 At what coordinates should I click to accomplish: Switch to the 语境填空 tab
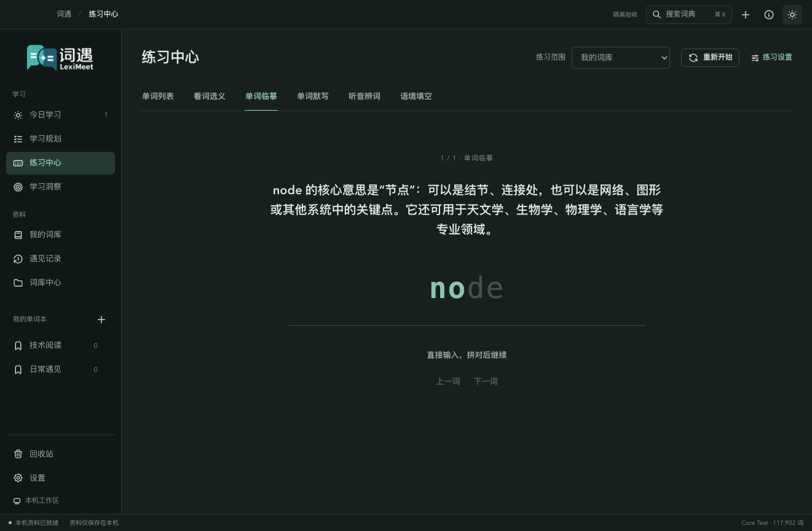coord(416,96)
